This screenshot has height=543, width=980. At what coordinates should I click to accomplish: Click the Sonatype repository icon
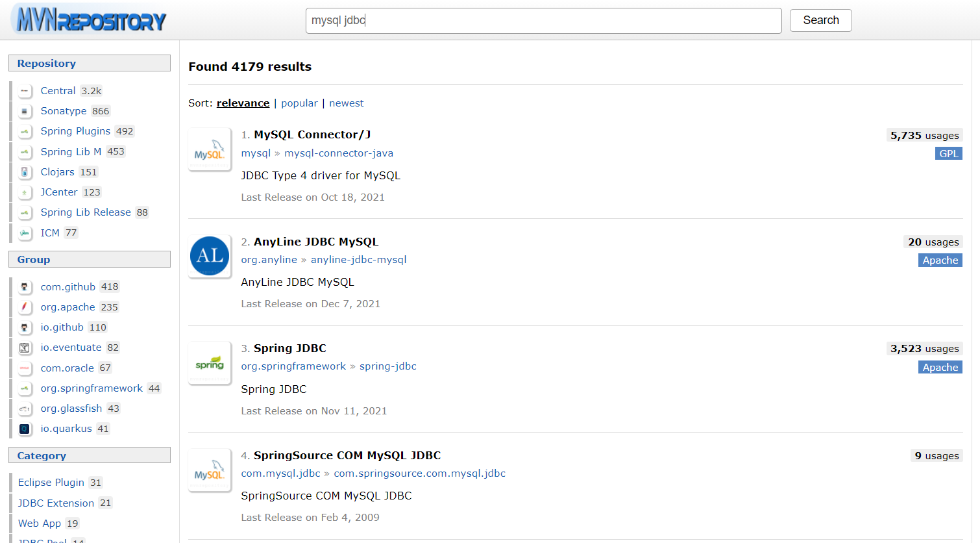pyautogui.click(x=25, y=111)
